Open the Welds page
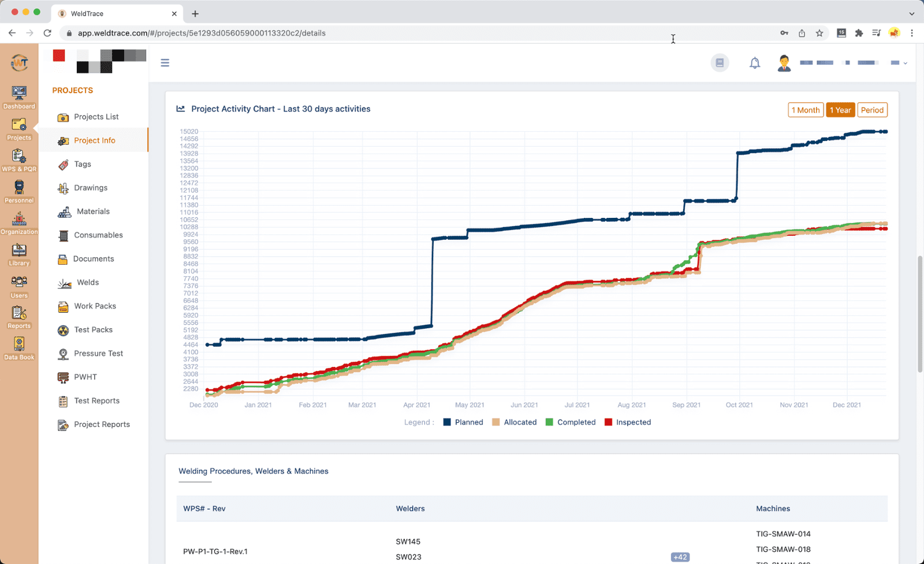Image resolution: width=924 pixels, height=564 pixels. coord(87,282)
